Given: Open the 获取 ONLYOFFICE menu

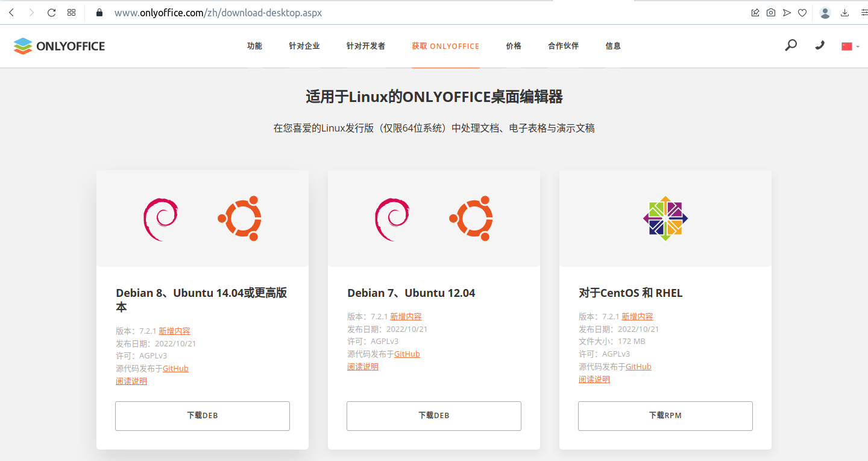Looking at the screenshot, I should pyautogui.click(x=445, y=46).
